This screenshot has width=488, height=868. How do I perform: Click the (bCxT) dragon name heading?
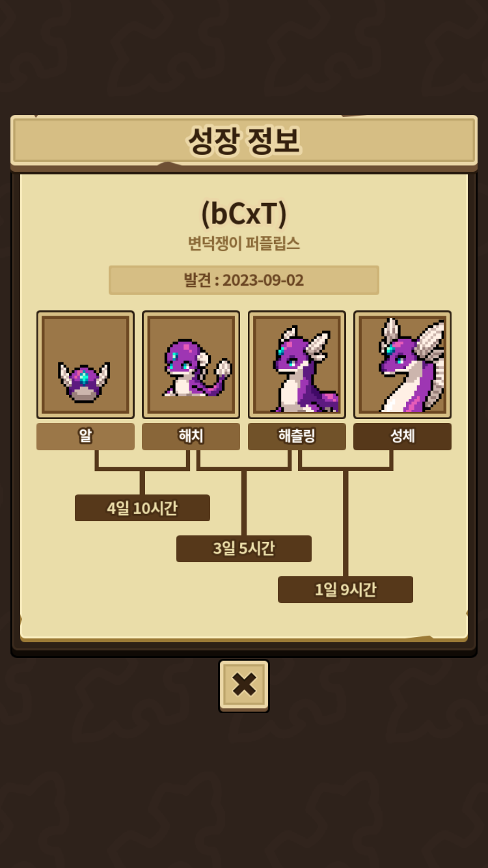pyautogui.click(x=244, y=213)
